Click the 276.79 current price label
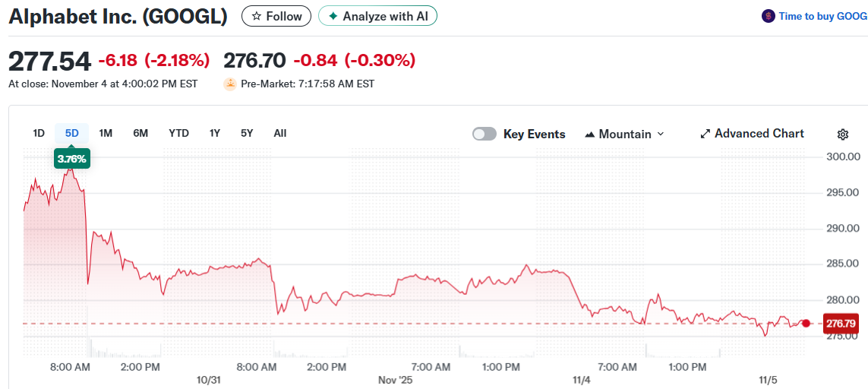 pos(841,324)
